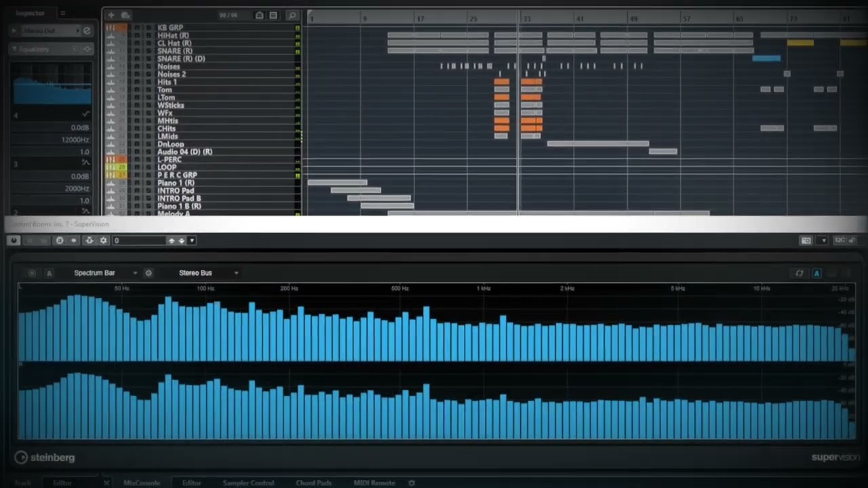
Task: Open lower zone setup gear icon
Action: pyautogui.click(x=412, y=483)
